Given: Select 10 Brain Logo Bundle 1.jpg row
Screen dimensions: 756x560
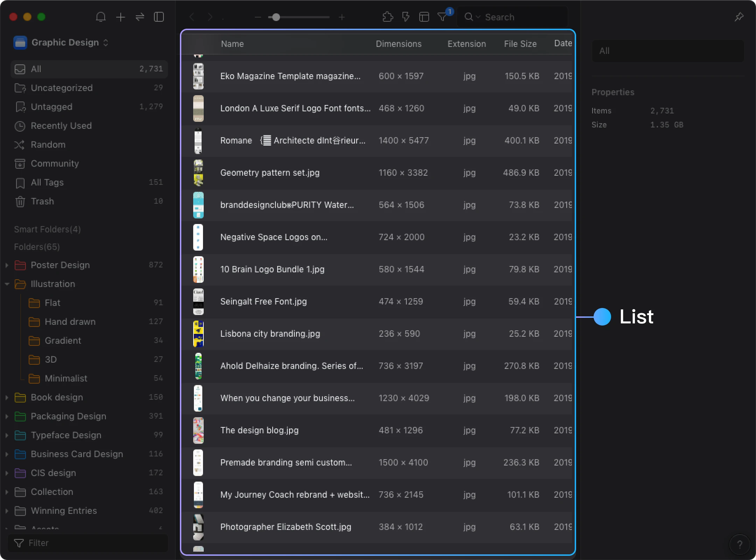Looking at the screenshot, I should click(x=377, y=269).
